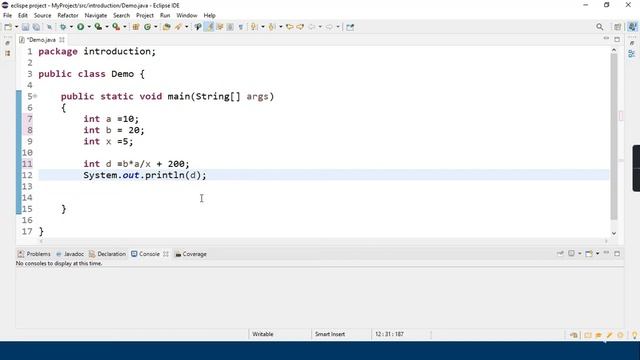Click the light bulb tip icon in status bar
The image size is (640, 360).
pos(634,335)
